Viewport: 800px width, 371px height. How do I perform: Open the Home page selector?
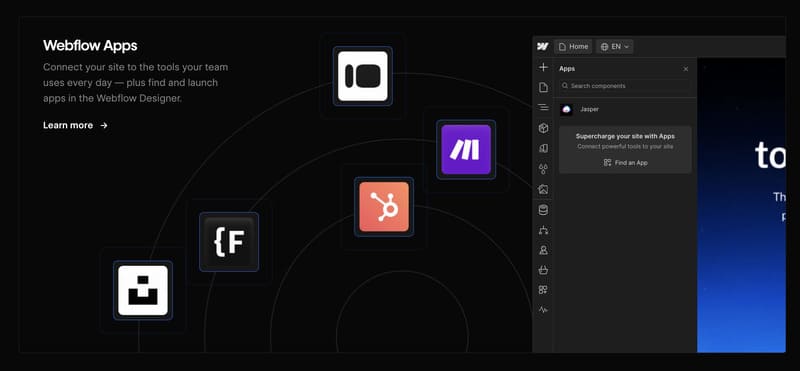pos(573,46)
